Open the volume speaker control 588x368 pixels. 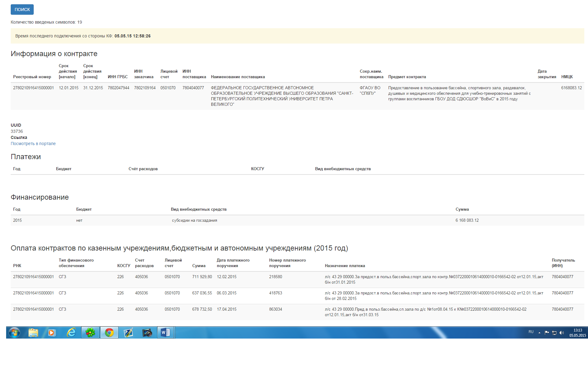[562, 333]
